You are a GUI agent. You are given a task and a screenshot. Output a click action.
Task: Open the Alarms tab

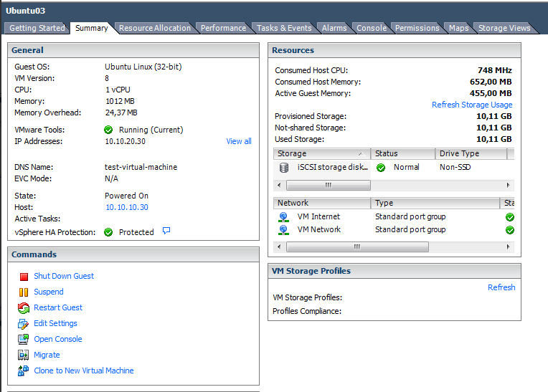(334, 28)
